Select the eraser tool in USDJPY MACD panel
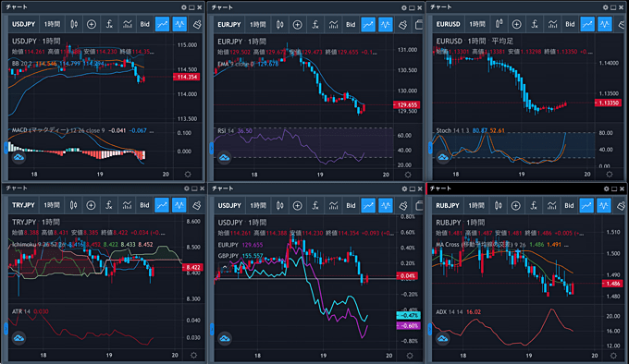The image size is (629, 364). coord(196,24)
